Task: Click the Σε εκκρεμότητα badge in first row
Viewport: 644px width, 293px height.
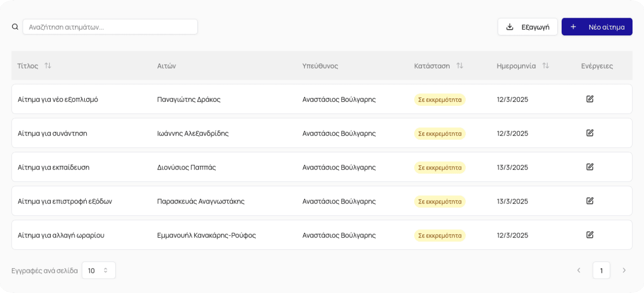Action: pos(440,100)
